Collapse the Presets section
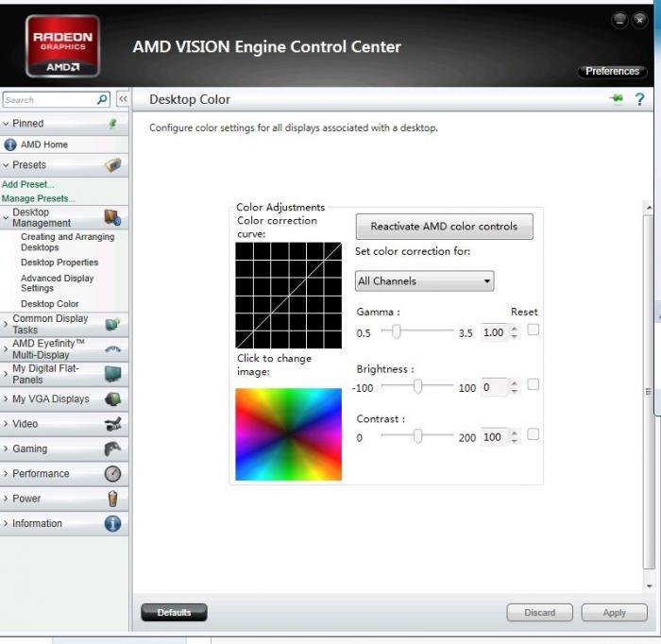 [x=6, y=165]
